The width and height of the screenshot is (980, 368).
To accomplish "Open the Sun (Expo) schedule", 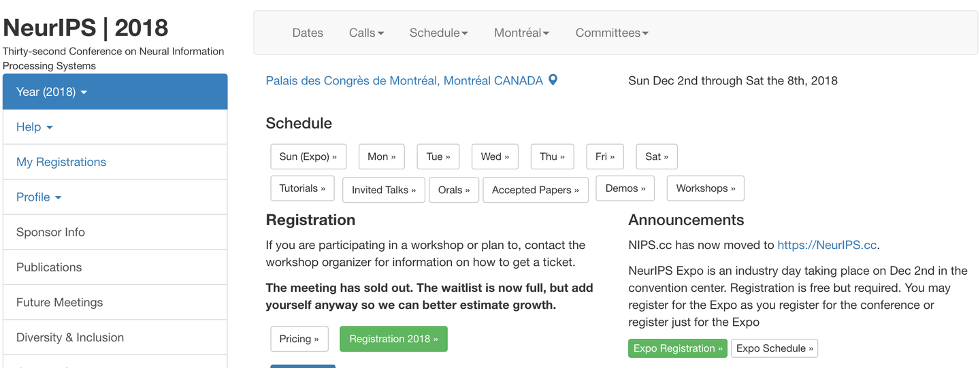I will click(x=308, y=156).
